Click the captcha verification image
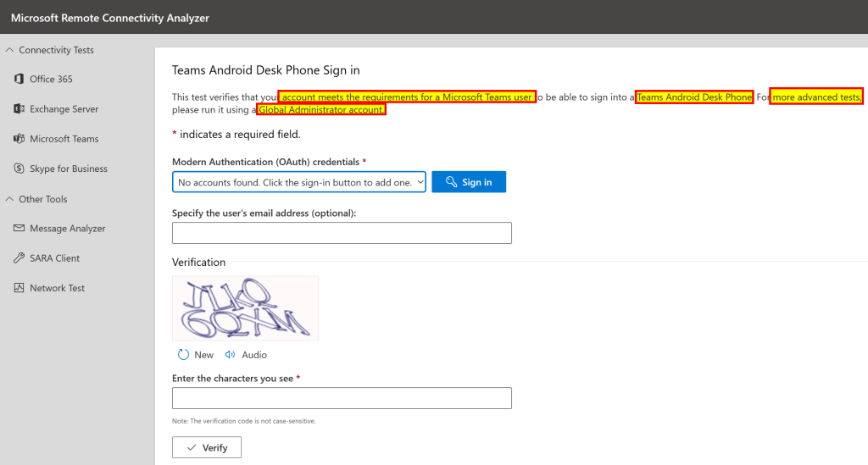This screenshot has height=465, width=868. point(245,308)
